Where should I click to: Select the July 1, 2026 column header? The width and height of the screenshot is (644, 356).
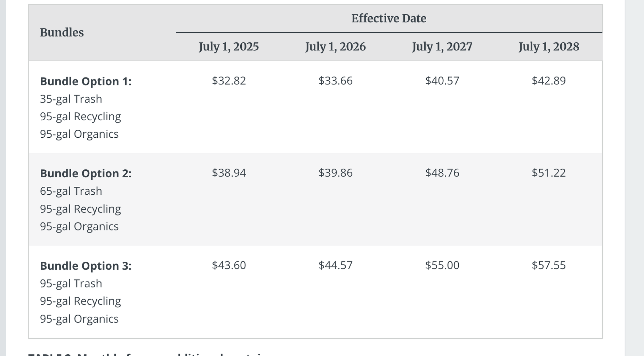pyautogui.click(x=335, y=47)
